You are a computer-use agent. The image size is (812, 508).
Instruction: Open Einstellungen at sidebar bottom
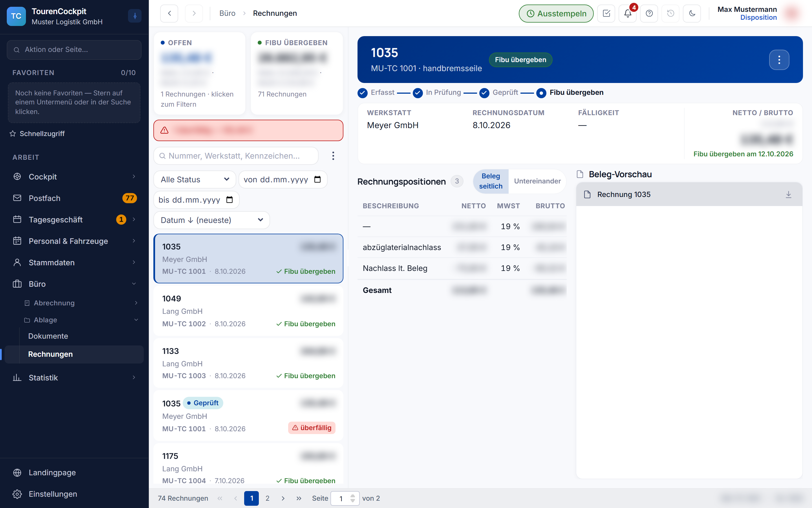pos(74,494)
